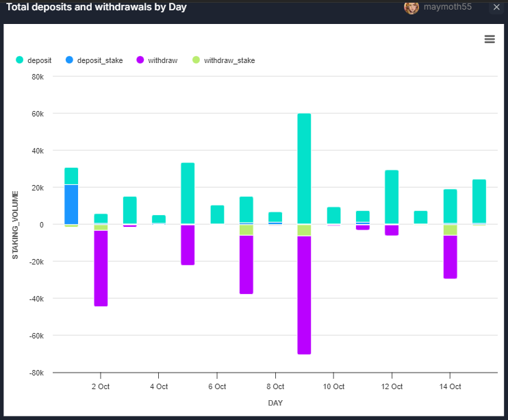Image resolution: width=508 pixels, height=420 pixels.
Task: Click the '12 Oct' x-axis label
Action: click(x=392, y=386)
